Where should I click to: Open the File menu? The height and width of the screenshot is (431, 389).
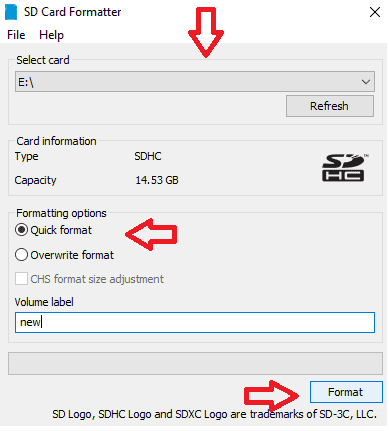[x=16, y=35]
